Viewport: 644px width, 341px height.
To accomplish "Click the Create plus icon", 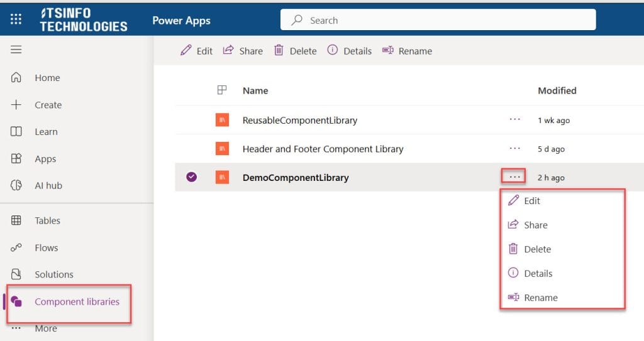I will tap(16, 105).
